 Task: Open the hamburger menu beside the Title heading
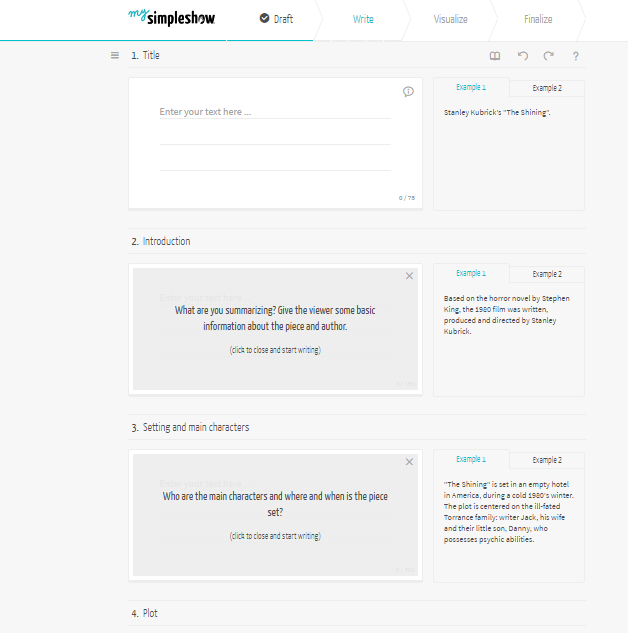click(115, 55)
